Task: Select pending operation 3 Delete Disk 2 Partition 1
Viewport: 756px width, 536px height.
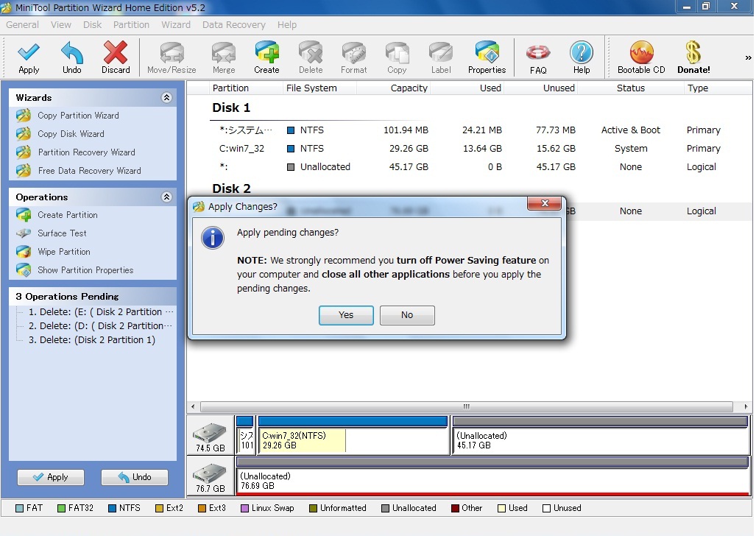Action: [91, 340]
